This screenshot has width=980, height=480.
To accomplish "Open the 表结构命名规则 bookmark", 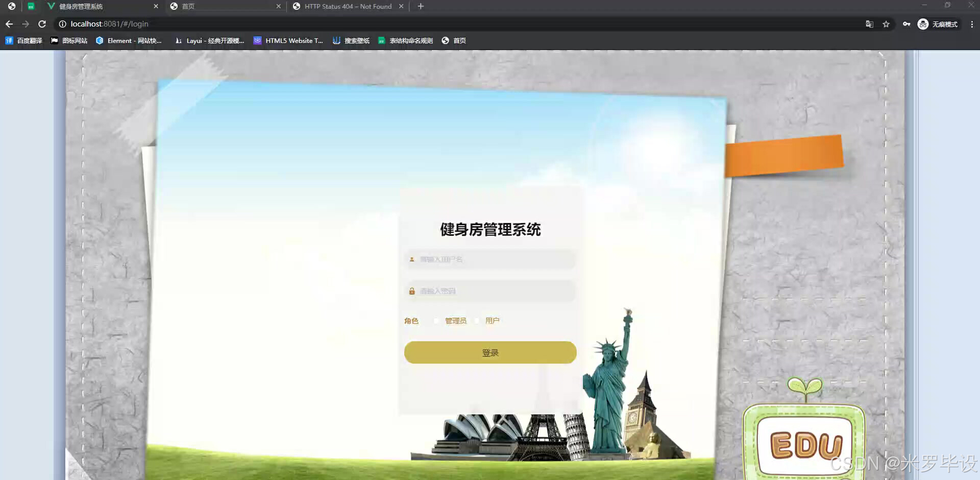I will (405, 40).
